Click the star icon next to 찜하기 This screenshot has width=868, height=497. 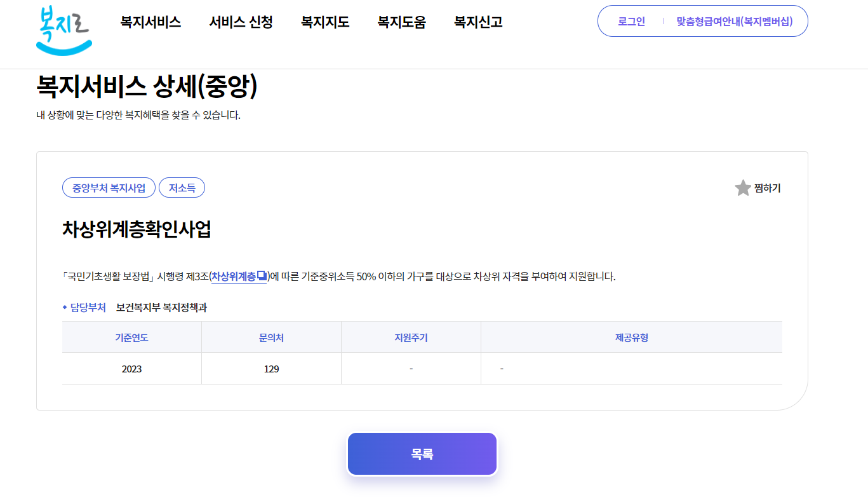[x=742, y=187]
